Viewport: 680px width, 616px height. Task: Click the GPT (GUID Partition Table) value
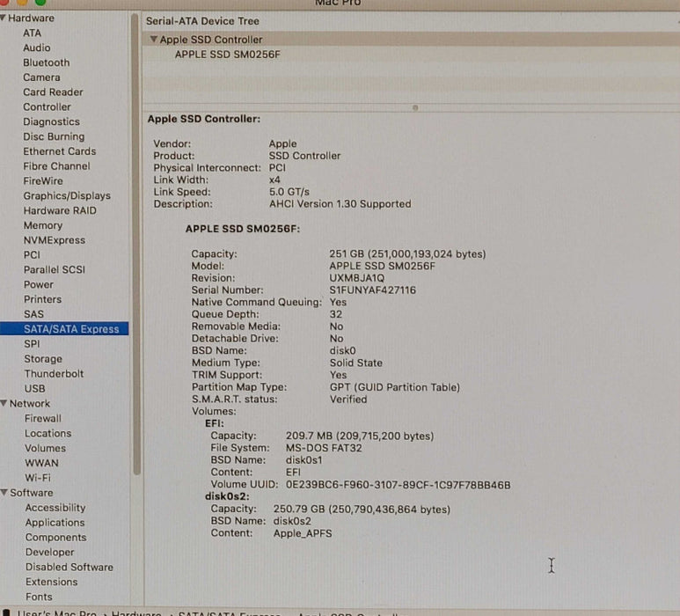[x=395, y=387]
